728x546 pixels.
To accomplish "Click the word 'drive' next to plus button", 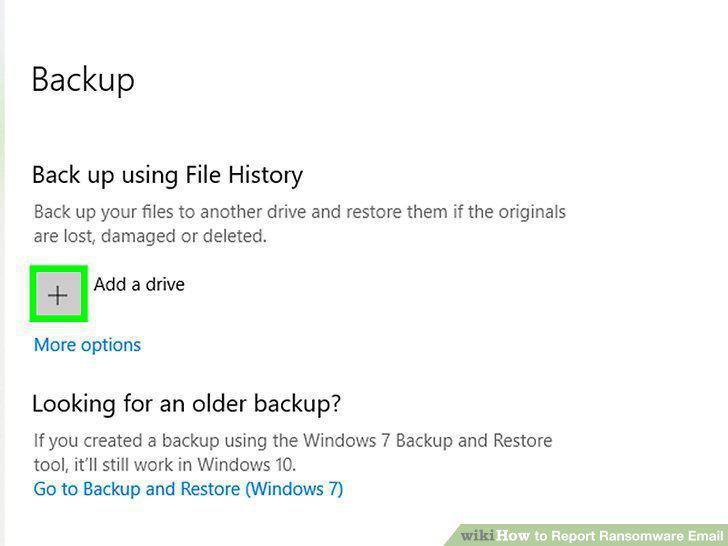I will [165, 284].
